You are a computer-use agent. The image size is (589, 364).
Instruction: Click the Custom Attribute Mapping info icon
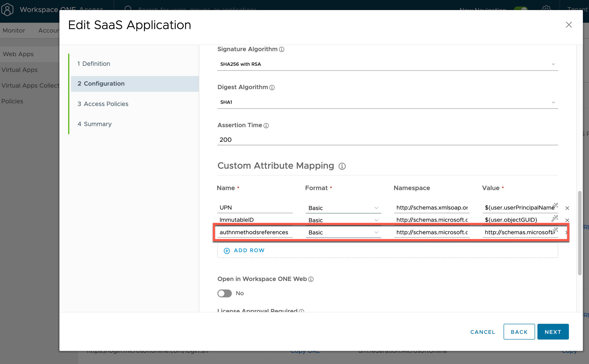point(342,166)
